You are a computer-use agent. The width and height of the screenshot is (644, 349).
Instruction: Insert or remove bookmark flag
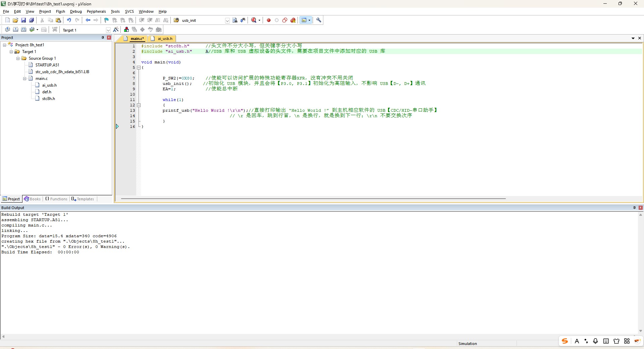click(107, 20)
